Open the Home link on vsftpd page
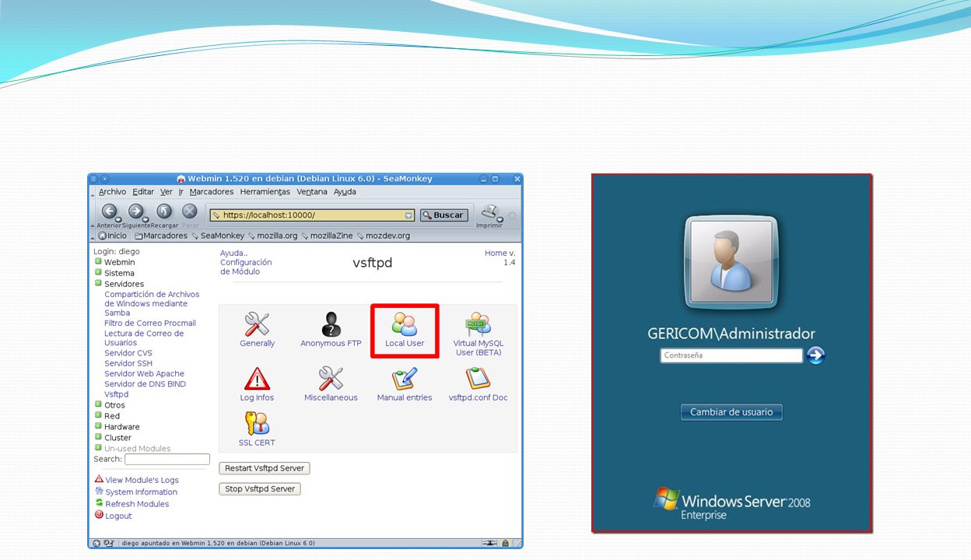The width and height of the screenshot is (971, 560). coord(496,254)
